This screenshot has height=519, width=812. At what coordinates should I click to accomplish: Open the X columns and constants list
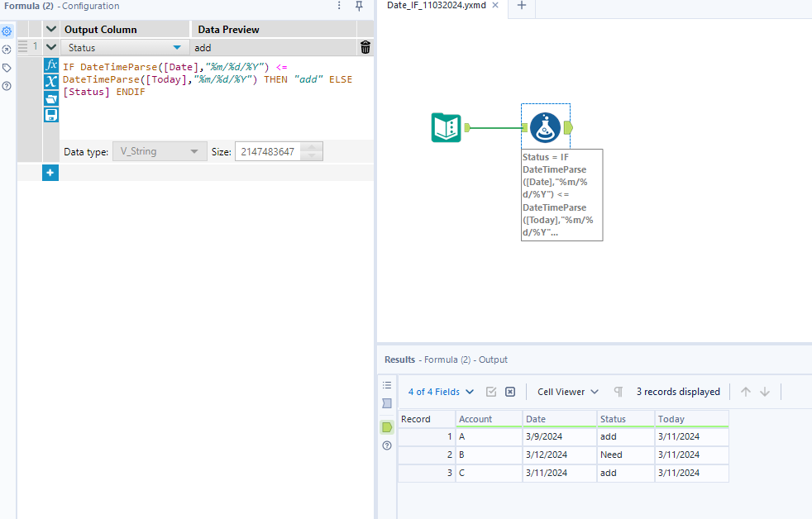(x=51, y=81)
